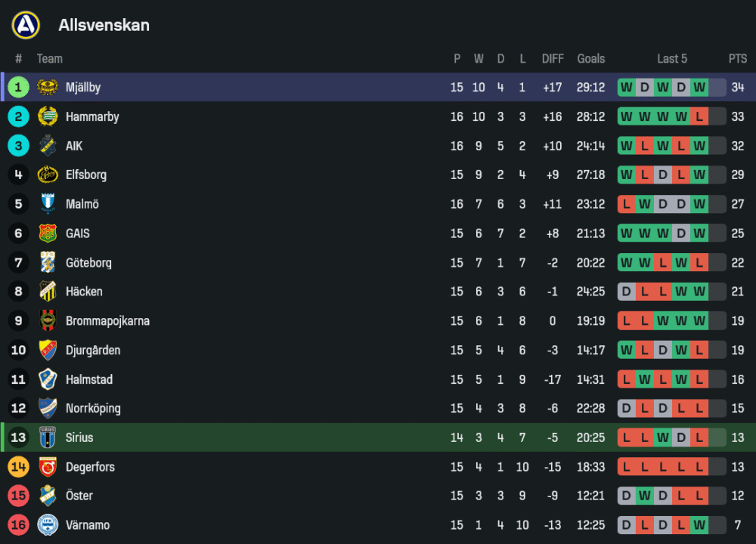Image resolution: width=756 pixels, height=544 pixels.
Task: Click the Mjällby team crest
Action: 48,88
